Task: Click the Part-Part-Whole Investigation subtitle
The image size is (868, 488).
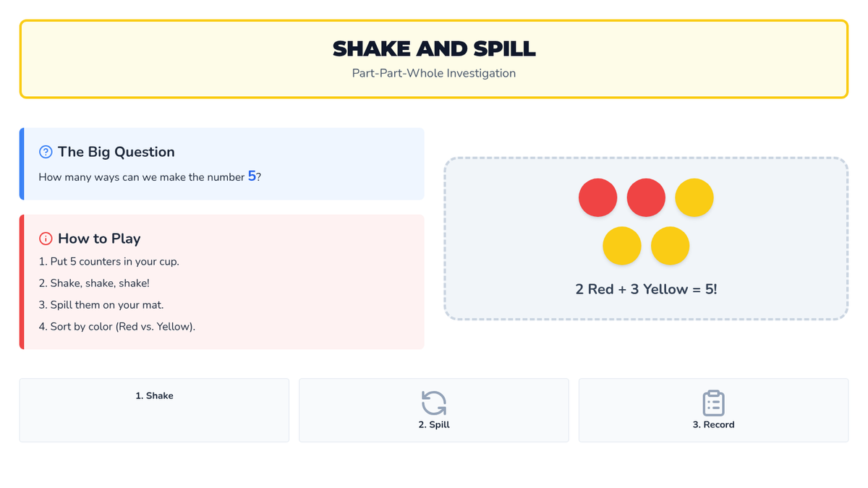Action: (434, 73)
